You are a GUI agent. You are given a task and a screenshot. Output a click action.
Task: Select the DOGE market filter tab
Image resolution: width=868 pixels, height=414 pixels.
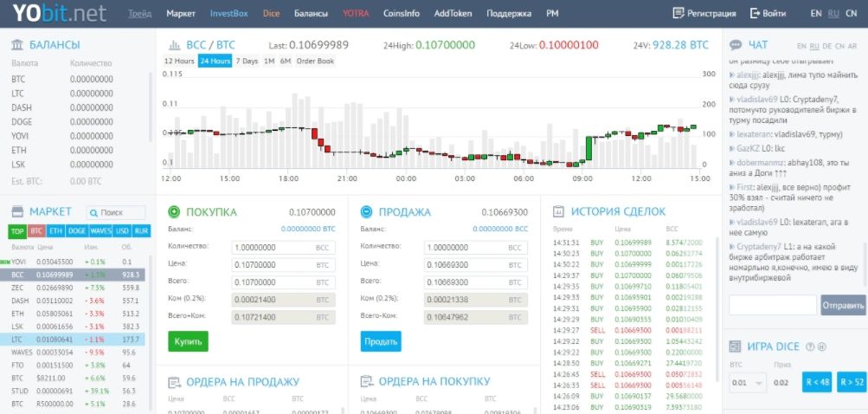coord(77,231)
